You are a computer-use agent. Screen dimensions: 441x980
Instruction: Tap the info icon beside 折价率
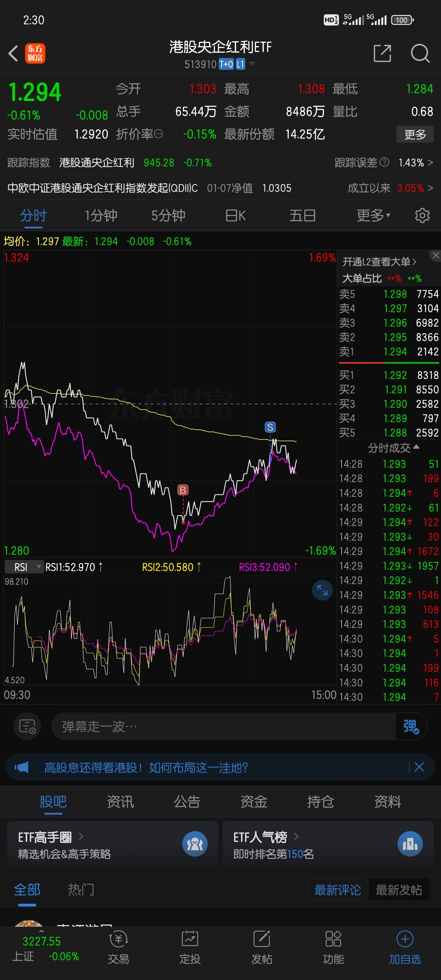pos(159,134)
